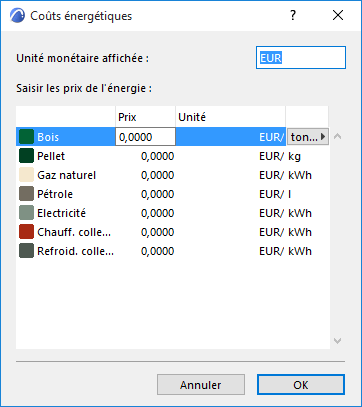Screen dimensions: 362x407
Task: Click the Refroid. colle... unit EUR/ kWh
Action: [285, 251]
